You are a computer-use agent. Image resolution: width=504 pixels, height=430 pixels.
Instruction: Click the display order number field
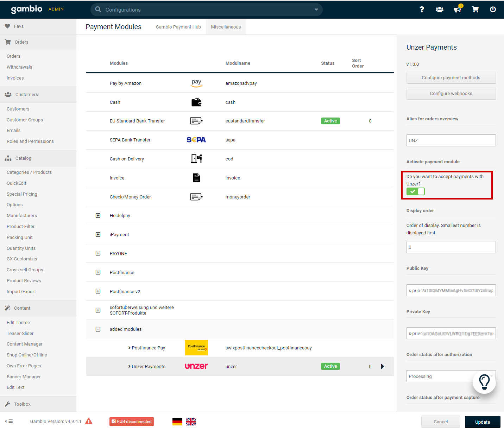[x=451, y=247]
